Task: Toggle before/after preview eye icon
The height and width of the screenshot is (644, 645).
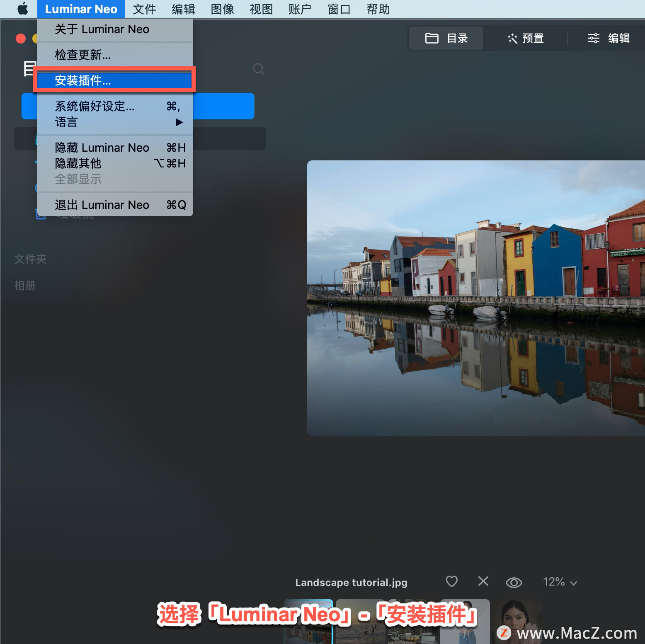Action: click(514, 582)
